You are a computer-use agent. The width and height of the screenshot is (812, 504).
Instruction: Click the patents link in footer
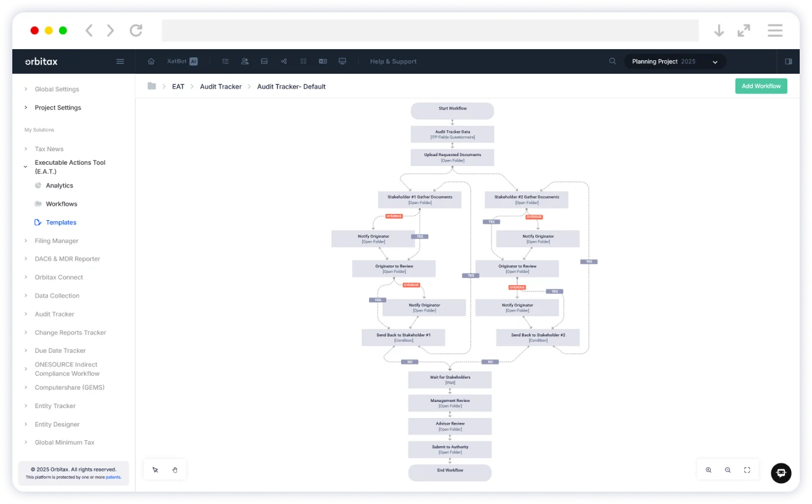(x=113, y=477)
